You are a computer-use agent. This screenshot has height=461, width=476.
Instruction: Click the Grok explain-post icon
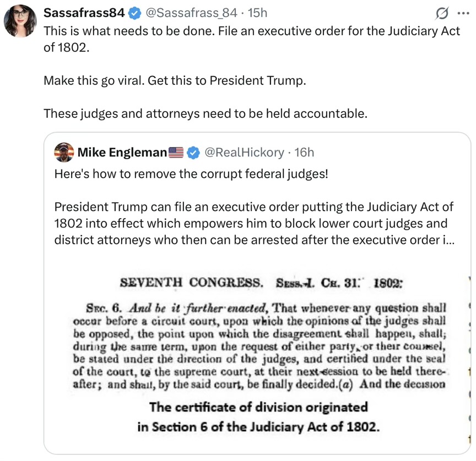pyautogui.click(x=441, y=13)
